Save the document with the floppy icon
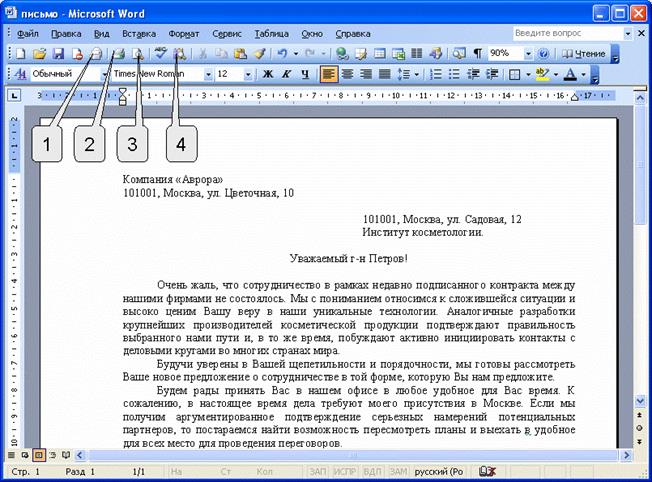Image resolution: width=652 pixels, height=482 pixels. click(58, 53)
